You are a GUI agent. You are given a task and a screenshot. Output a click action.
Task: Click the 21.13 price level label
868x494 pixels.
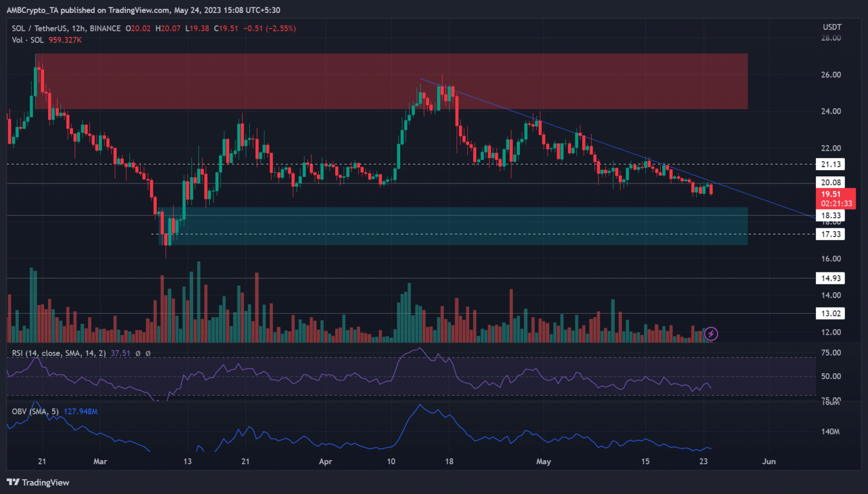point(830,164)
